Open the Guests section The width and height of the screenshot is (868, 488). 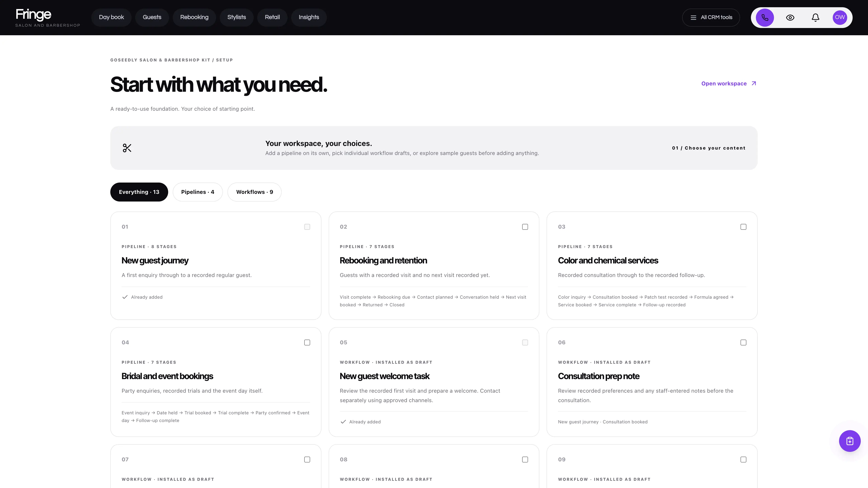(152, 18)
